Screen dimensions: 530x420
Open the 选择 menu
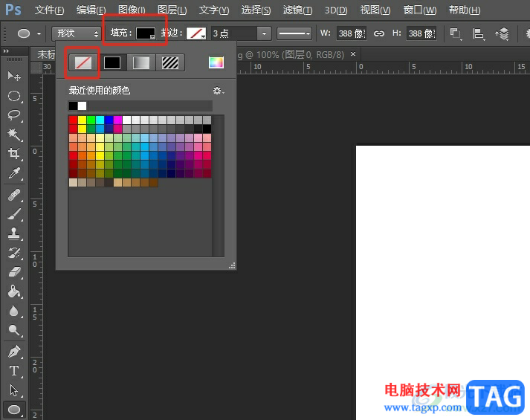point(256,10)
